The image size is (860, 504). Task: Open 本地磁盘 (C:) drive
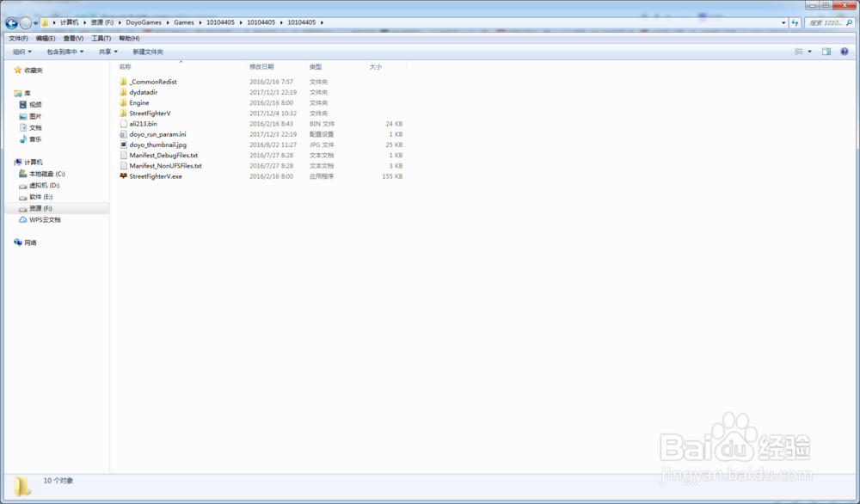(47, 174)
